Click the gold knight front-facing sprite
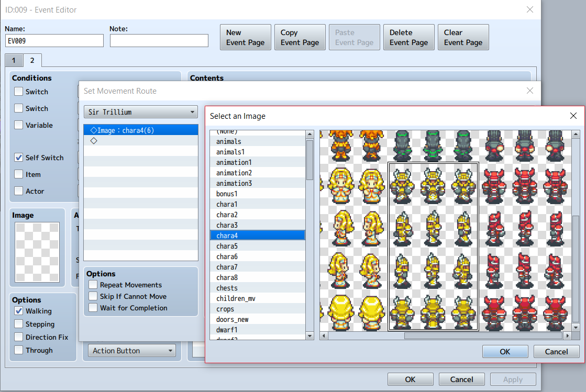 433,186
